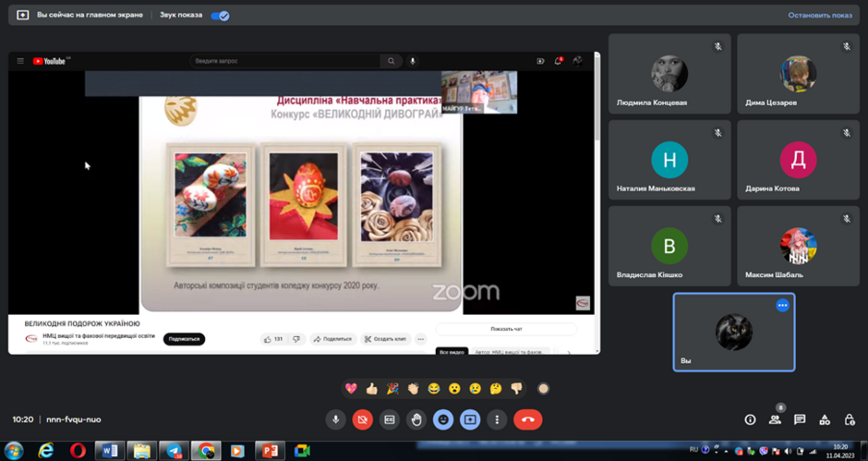Create a clip of the video
The width and height of the screenshot is (868, 461).
click(x=385, y=339)
